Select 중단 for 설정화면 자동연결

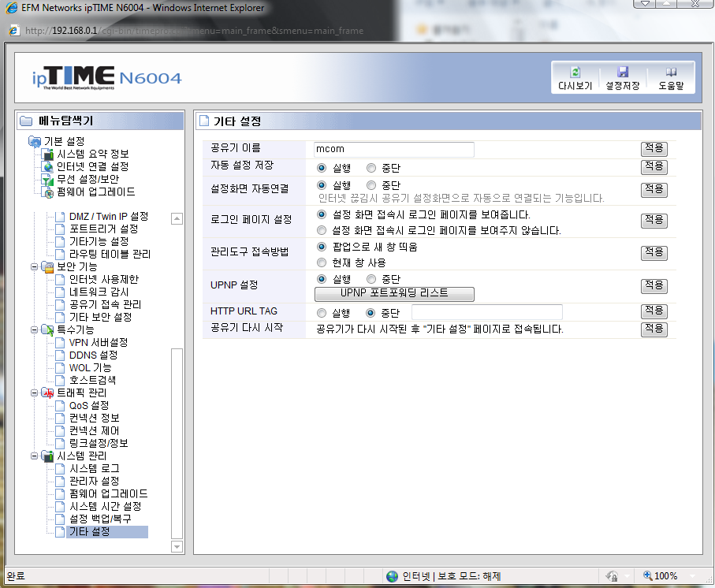point(371,185)
